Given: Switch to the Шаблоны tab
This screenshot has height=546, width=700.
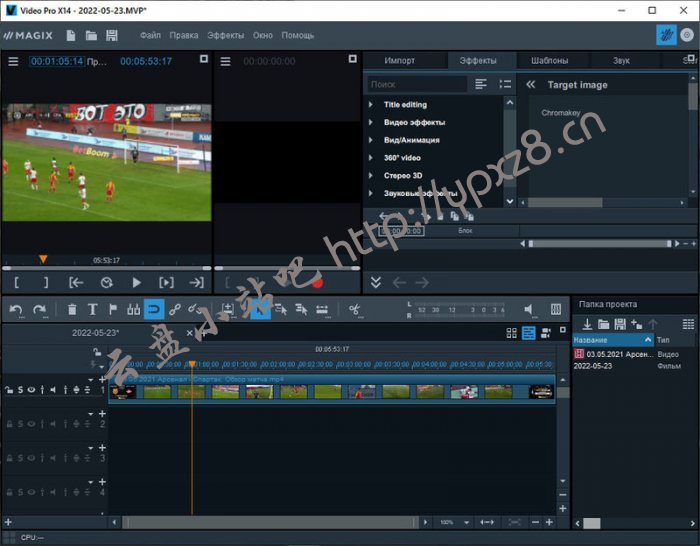Looking at the screenshot, I should pyautogui.click(x=550, y=61).
